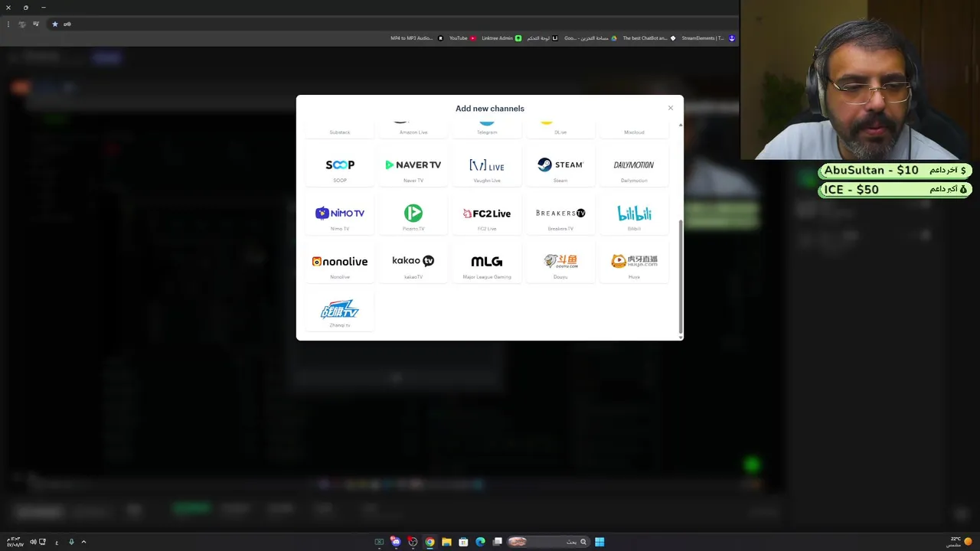Viewport: 980px width, 551px height.
Task: Select the Bilibili channel logo
Action: (634, 213)
